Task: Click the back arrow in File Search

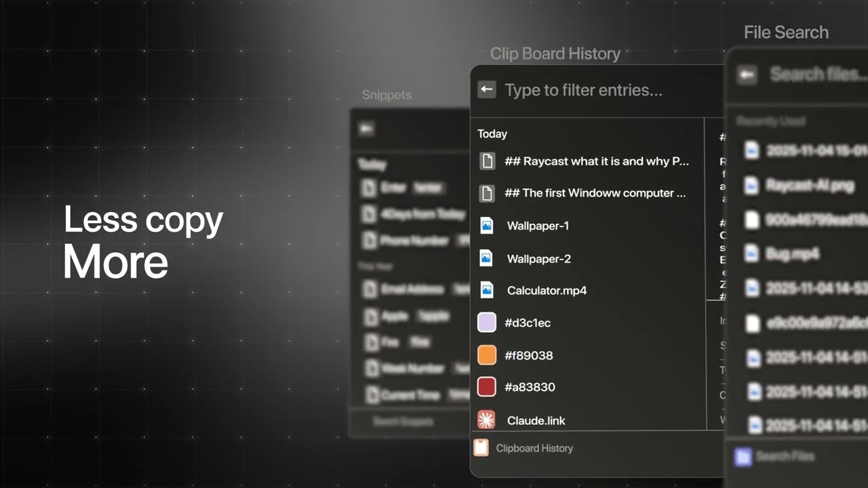Action: (x=747, y=75)
